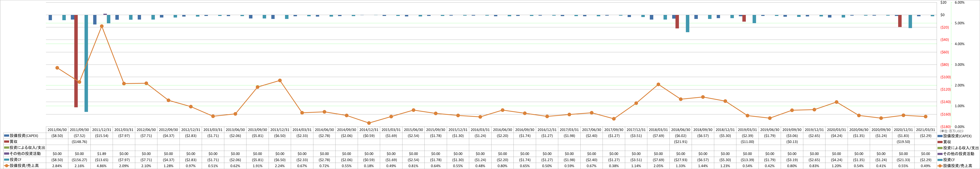Image resolution: width=980 pixels, height=169 pixels.
Task: Select the 2013/12/31 date header cell
Action: tap(280, 130)
